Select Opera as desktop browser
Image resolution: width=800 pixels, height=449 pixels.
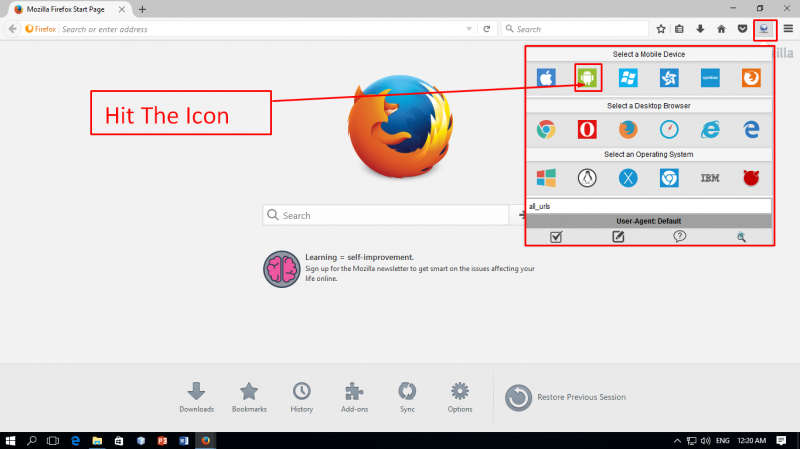pyautogui.click(x=587, y=130)
